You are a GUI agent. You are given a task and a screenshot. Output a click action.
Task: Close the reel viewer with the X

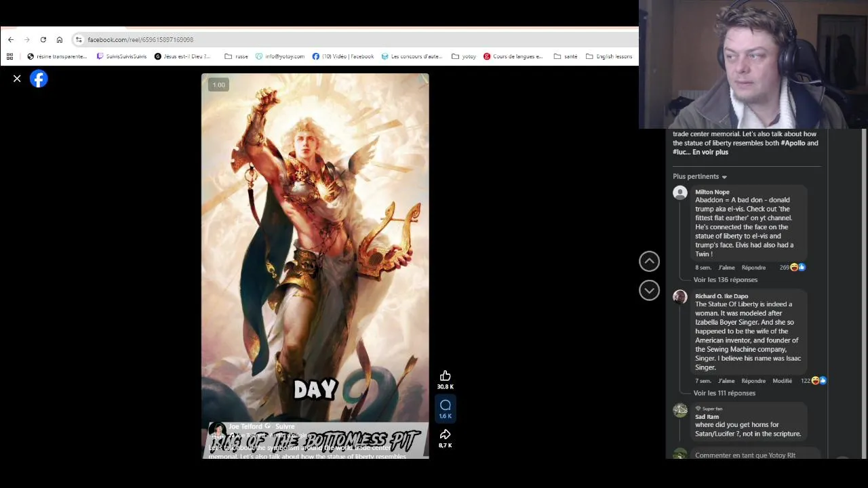pos(17,79)
